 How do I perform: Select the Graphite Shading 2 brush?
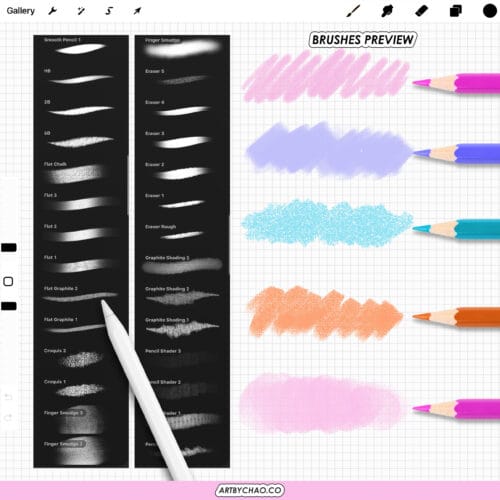182,295
